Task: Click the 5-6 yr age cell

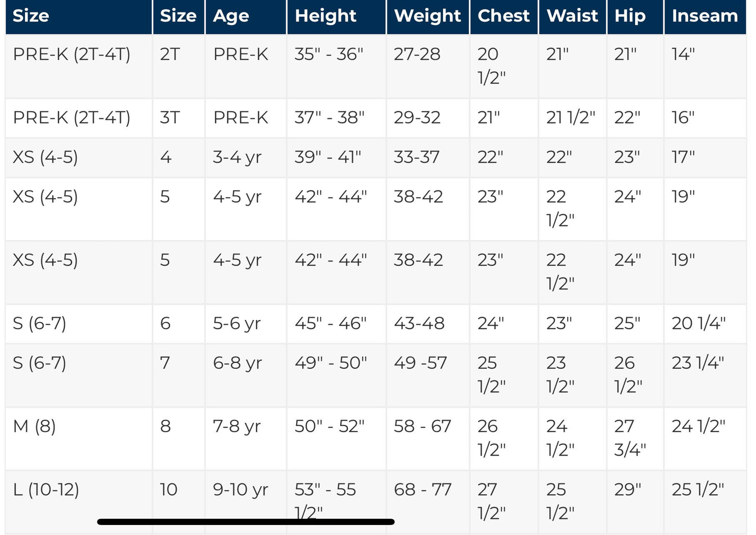Action: [236, 323]
